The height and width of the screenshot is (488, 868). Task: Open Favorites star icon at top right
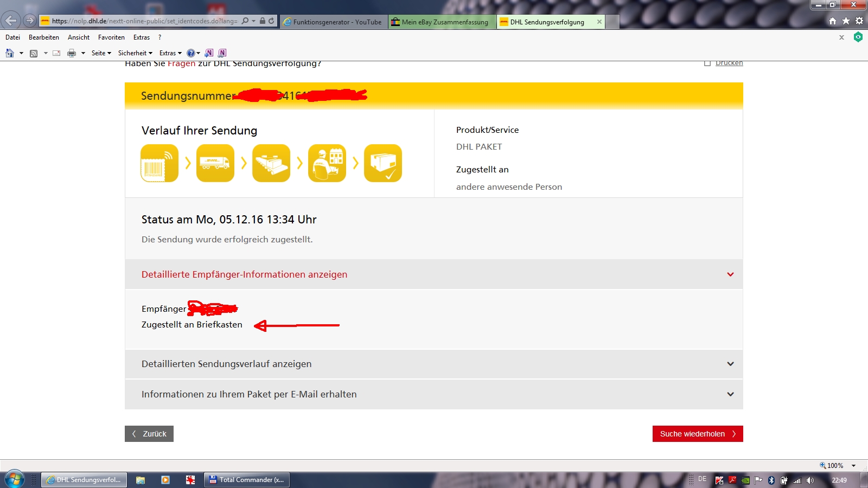846,21
